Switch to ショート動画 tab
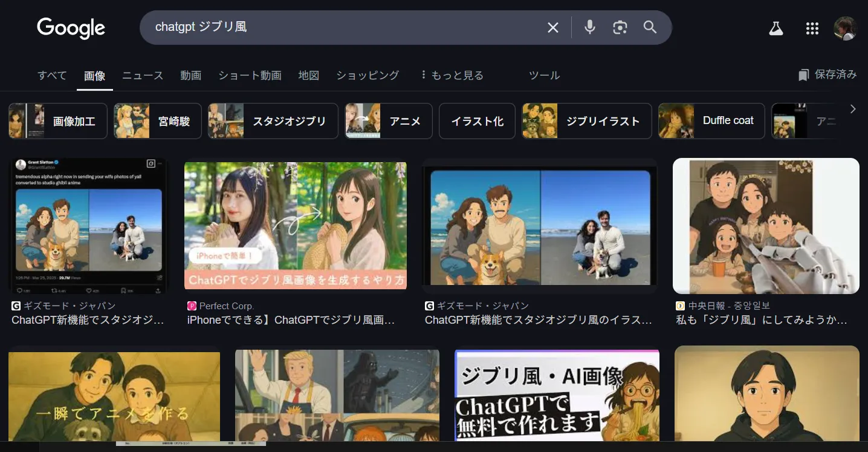868x452 pixels. pyautogui.click(x=250, y=76)
